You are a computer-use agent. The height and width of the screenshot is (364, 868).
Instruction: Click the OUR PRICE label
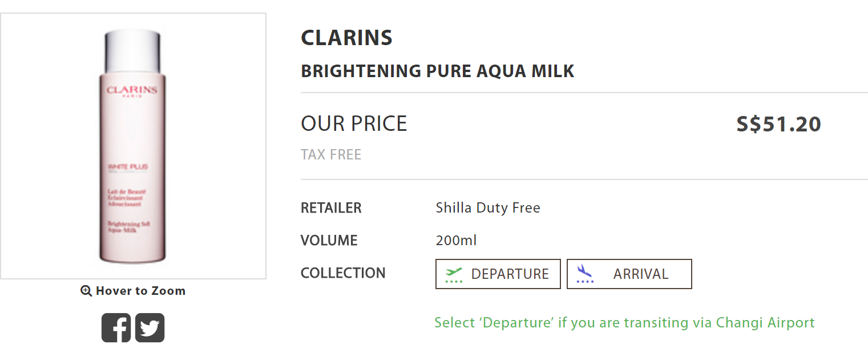tap(354, 123)
